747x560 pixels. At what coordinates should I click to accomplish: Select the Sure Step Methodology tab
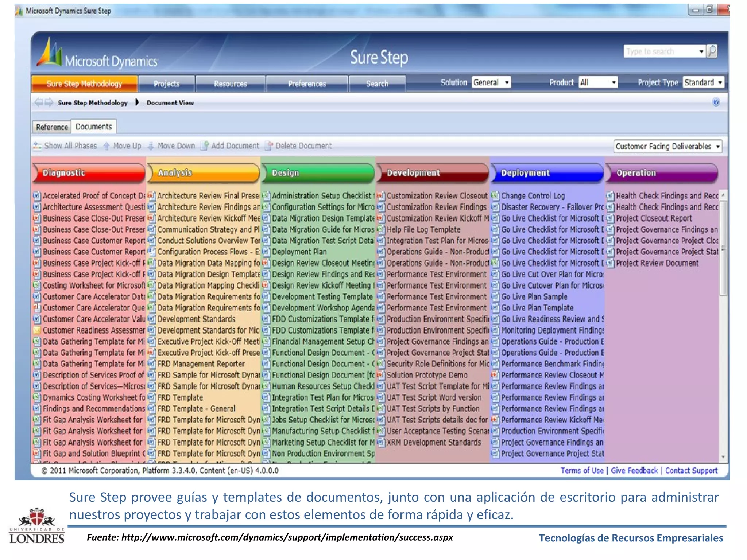(85, 83)
